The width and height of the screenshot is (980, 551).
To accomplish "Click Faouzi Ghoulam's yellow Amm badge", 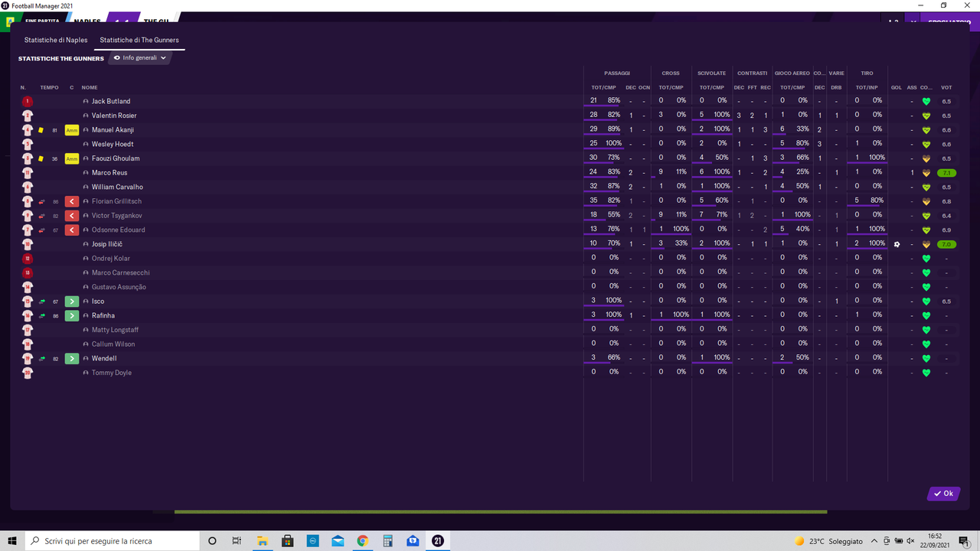I will tap(72, 158).
